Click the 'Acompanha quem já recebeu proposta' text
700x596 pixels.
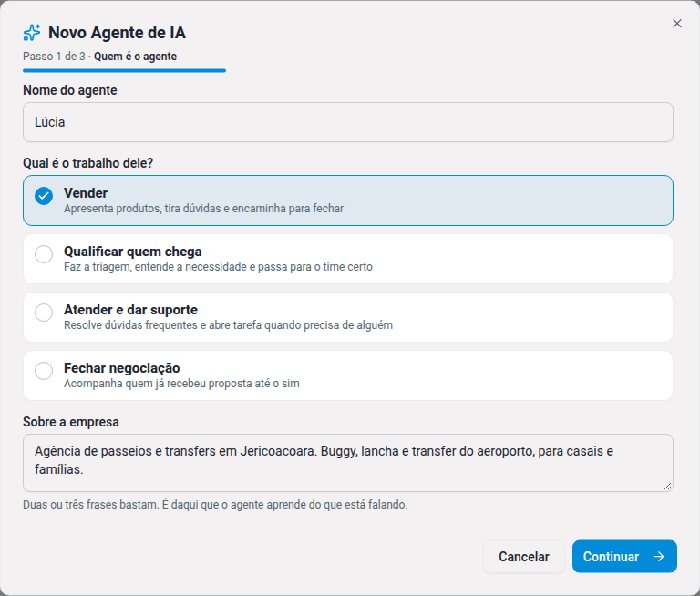(181, 384)
